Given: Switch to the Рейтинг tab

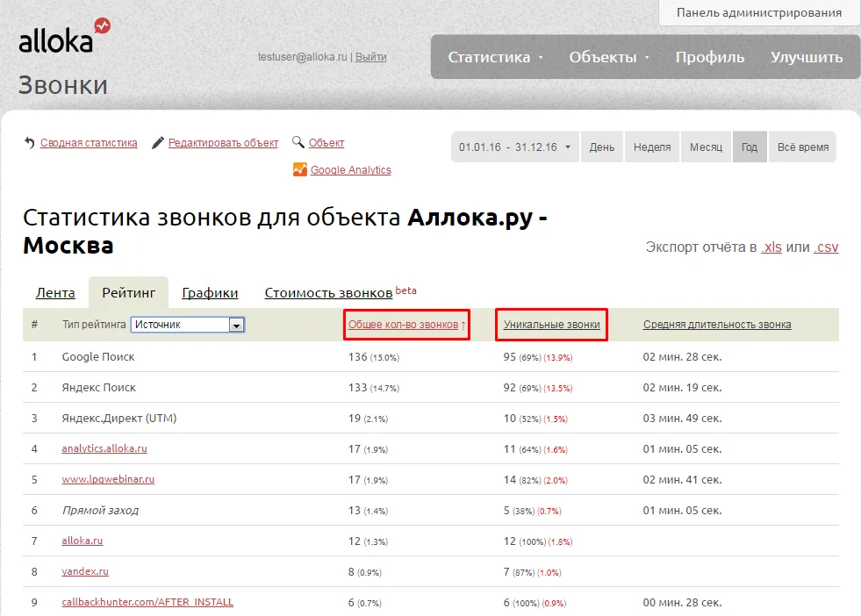Looking at the screenshot, I should (128, 292).
